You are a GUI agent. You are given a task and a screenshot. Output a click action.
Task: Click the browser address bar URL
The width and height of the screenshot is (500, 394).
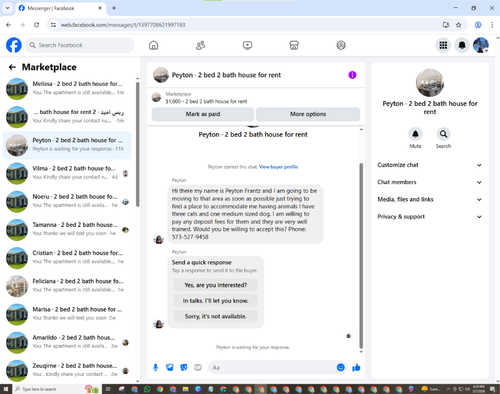123,25
